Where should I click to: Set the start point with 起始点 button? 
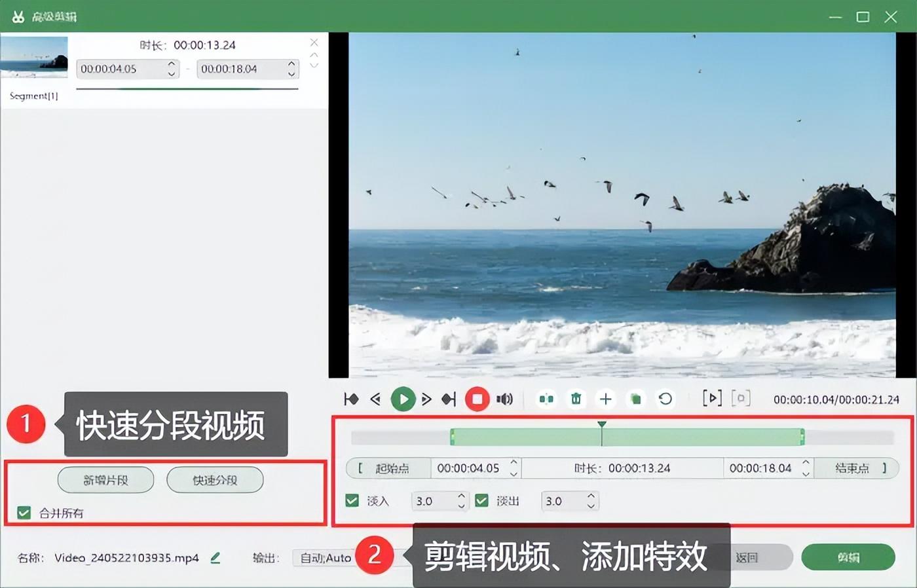click(x=388, y=468)
